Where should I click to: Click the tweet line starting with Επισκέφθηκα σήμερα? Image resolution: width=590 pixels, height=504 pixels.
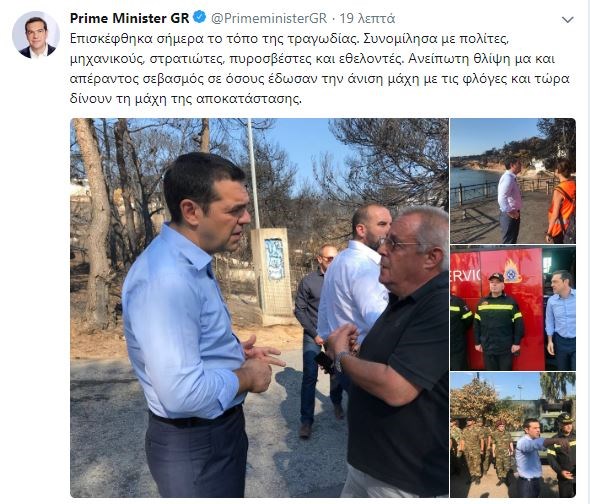(x=289, y=39)
